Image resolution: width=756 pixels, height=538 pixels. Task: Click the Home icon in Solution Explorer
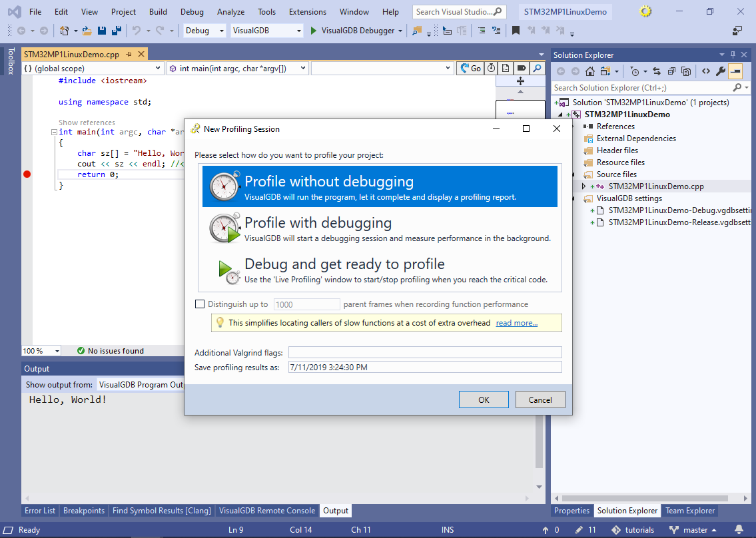[x=589, y=71]
